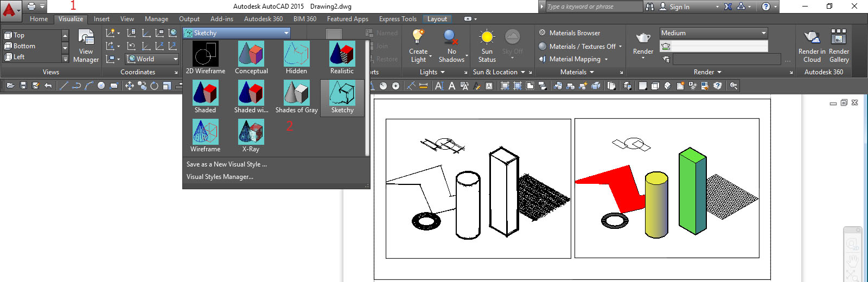
Task: Select the Rotate tool icon
Action: (154, 86)
